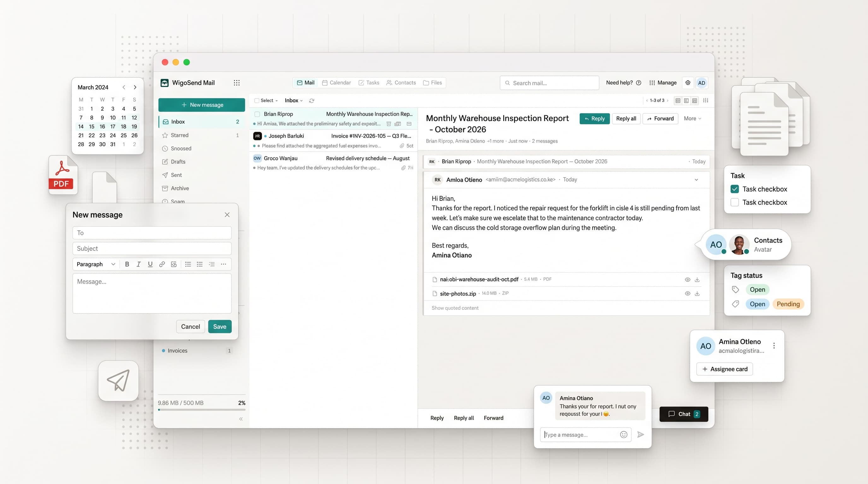Image resolution: width=868 pixels, height=484 pixels.
Task: Switch to the first layout view icon
Action: [x=678, y=100]
